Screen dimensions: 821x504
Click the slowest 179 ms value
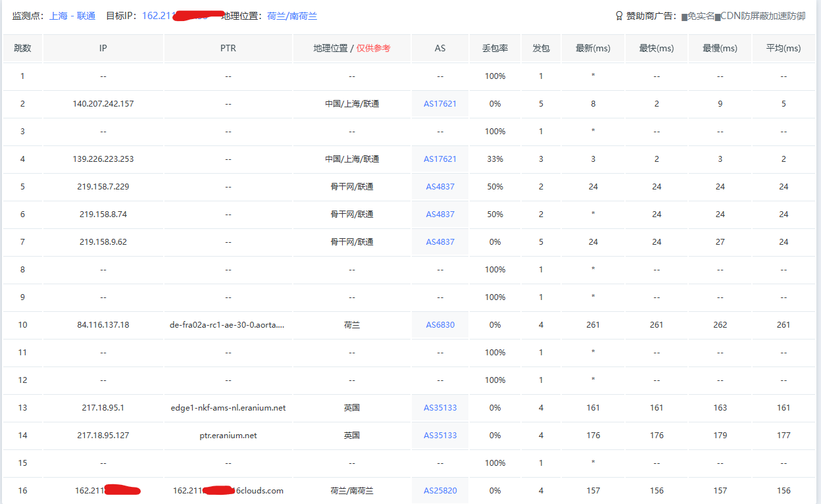[x=720, y=436]
